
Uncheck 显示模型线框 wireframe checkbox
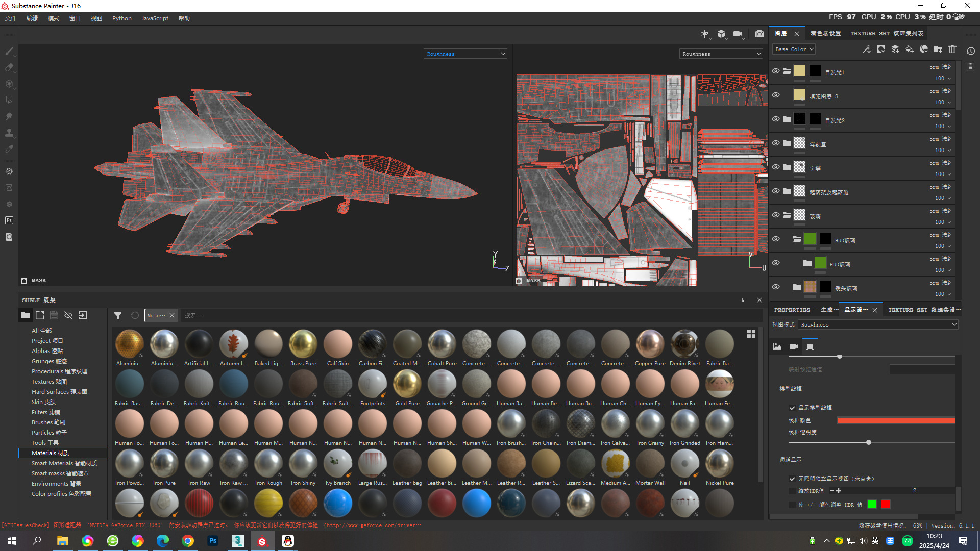click(792, 408)
